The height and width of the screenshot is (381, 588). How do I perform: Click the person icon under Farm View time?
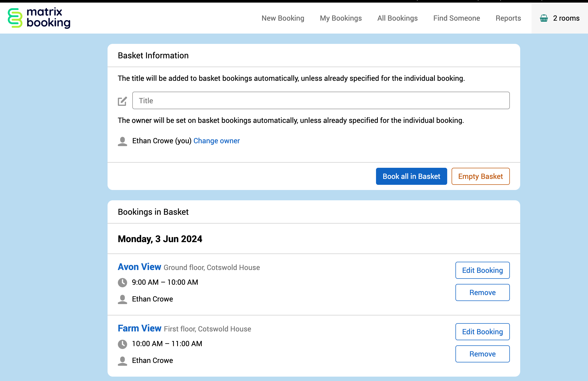pos(123,361)
